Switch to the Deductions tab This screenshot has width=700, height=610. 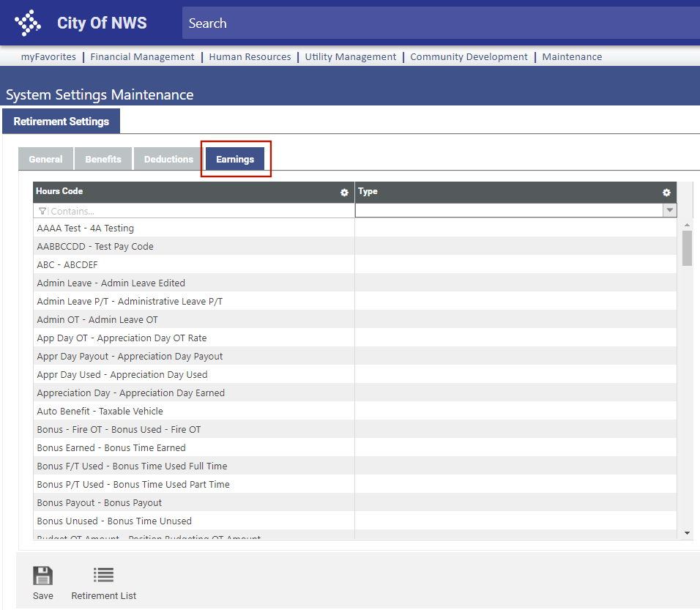[168, 159]
